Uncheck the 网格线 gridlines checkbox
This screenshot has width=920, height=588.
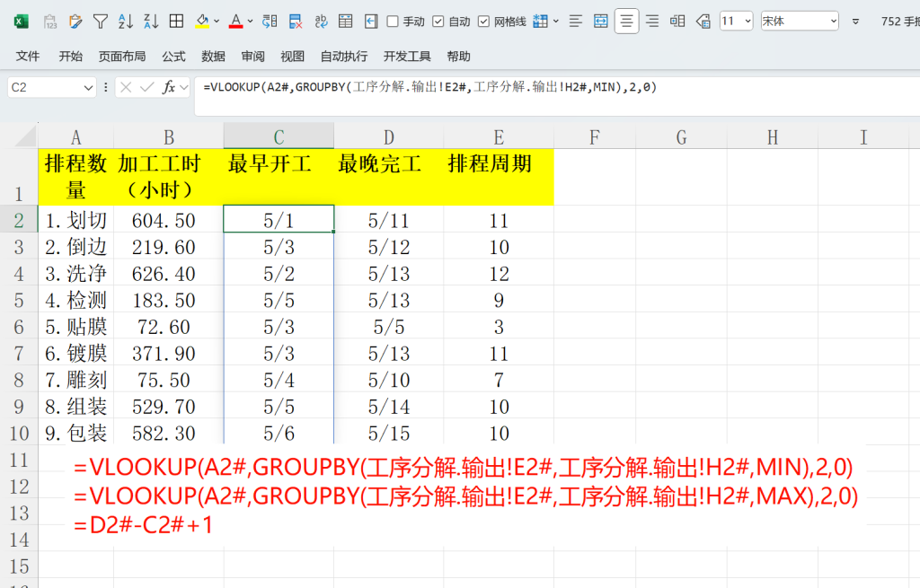[483, 22]
